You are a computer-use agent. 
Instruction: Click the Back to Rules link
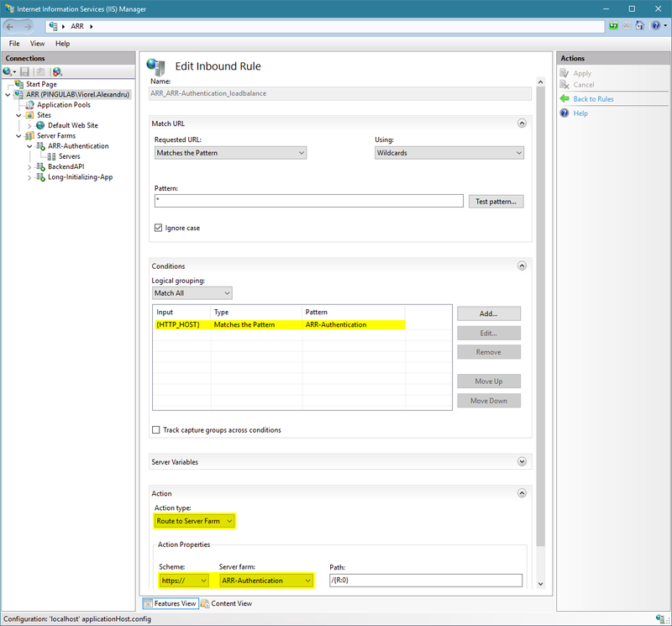(593, 99)
